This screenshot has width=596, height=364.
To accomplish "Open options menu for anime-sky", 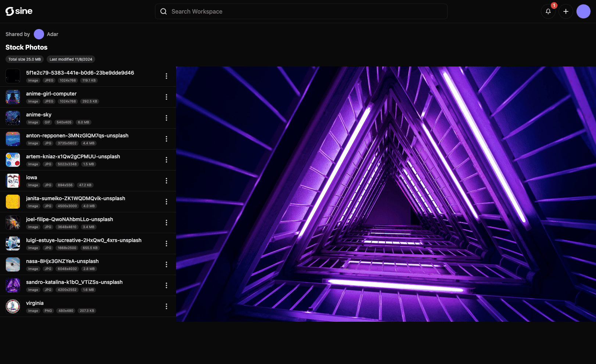I will (x=166, y=118).
